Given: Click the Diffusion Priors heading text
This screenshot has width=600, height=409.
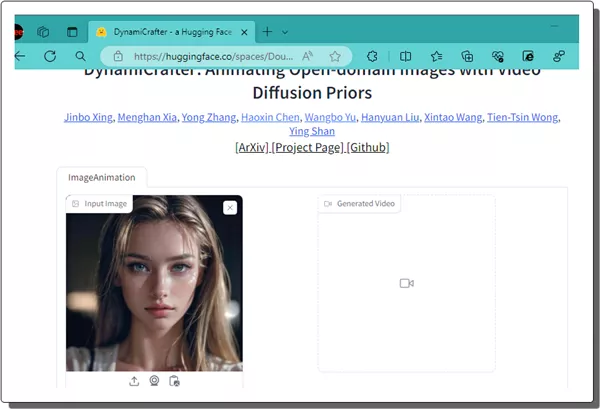Looking at the screenshot, I should [312, 93].
